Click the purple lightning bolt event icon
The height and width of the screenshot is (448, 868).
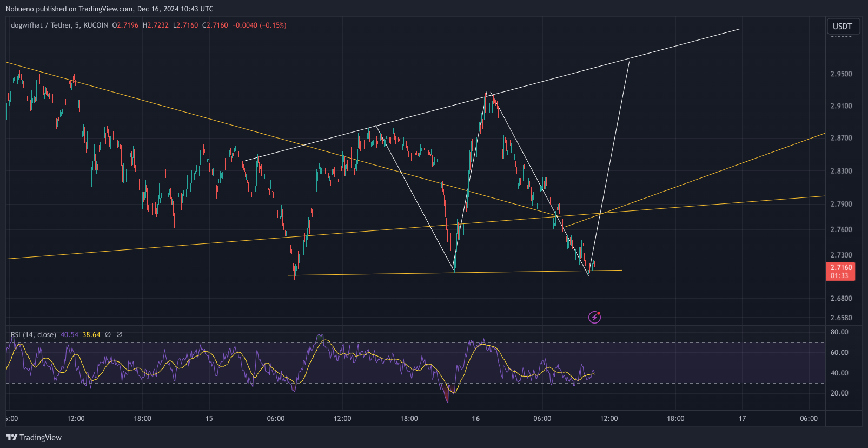tap(594, 317)
